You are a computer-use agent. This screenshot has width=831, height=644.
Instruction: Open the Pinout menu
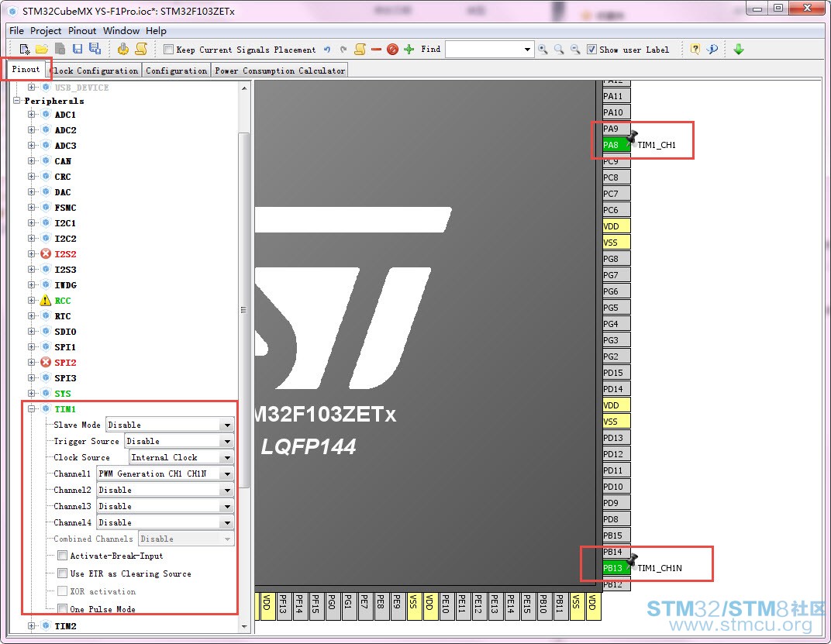click(82, 31)
